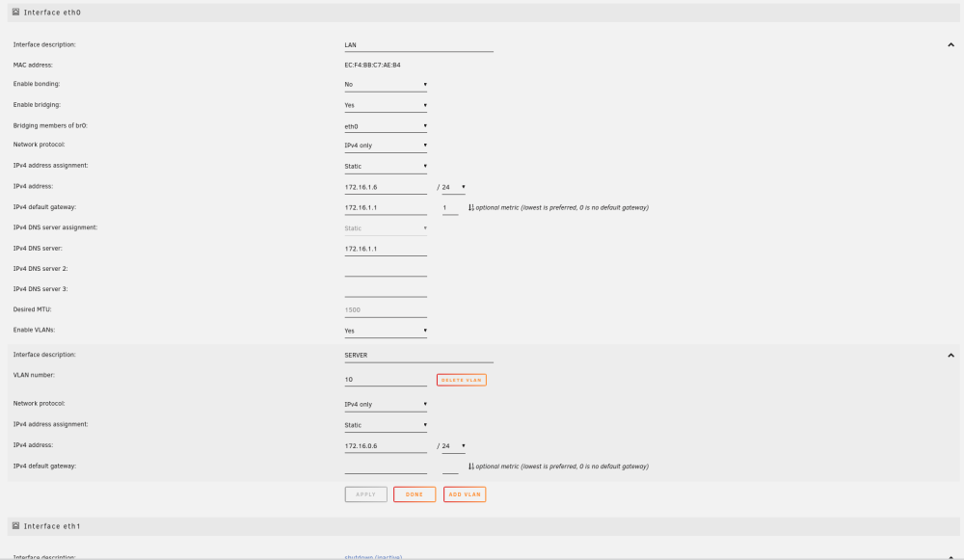Click the DELETE VLAN button
This screenshot has height=560, width=964.
461,380
